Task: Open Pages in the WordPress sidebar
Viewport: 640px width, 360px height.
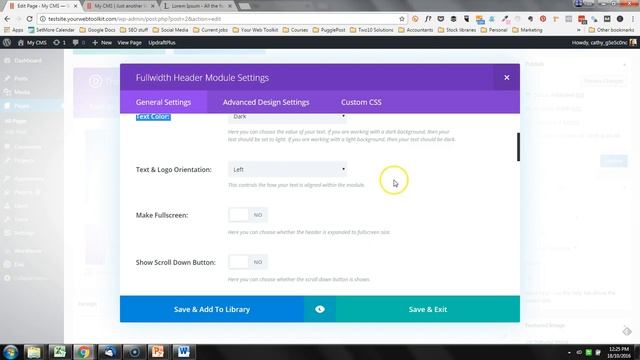Action: point(22,106)
